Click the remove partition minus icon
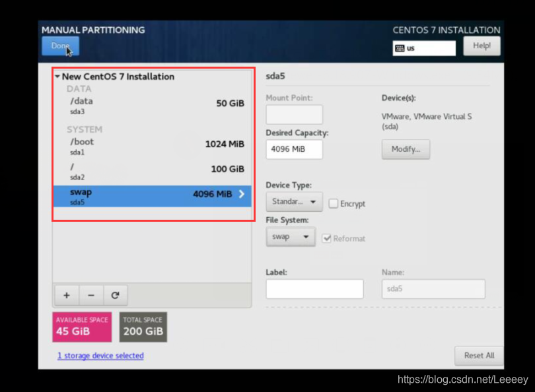 point(91,295)
